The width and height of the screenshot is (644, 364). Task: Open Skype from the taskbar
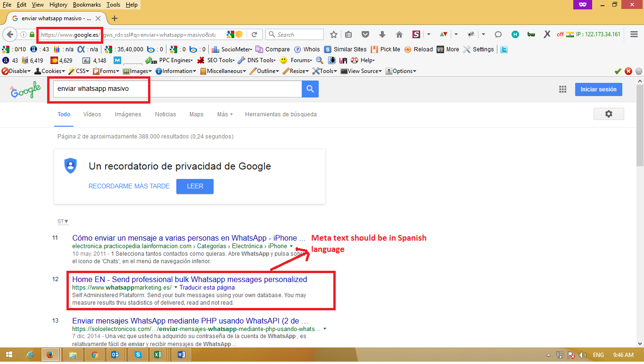click(x=138, y=355)
